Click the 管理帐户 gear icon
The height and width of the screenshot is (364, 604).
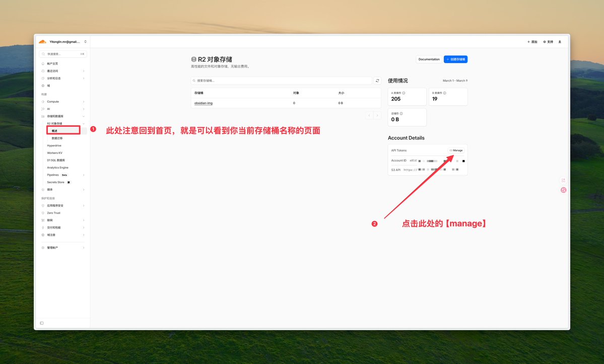(43, 247)
